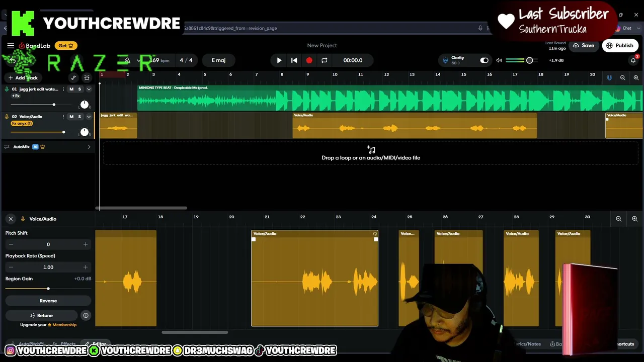Click the track header collapse icon

point(87,78)
